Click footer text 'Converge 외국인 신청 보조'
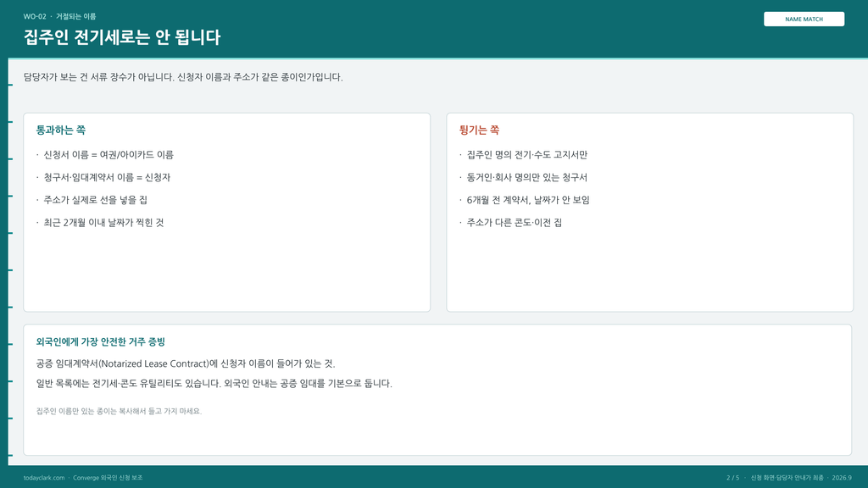 108,478
